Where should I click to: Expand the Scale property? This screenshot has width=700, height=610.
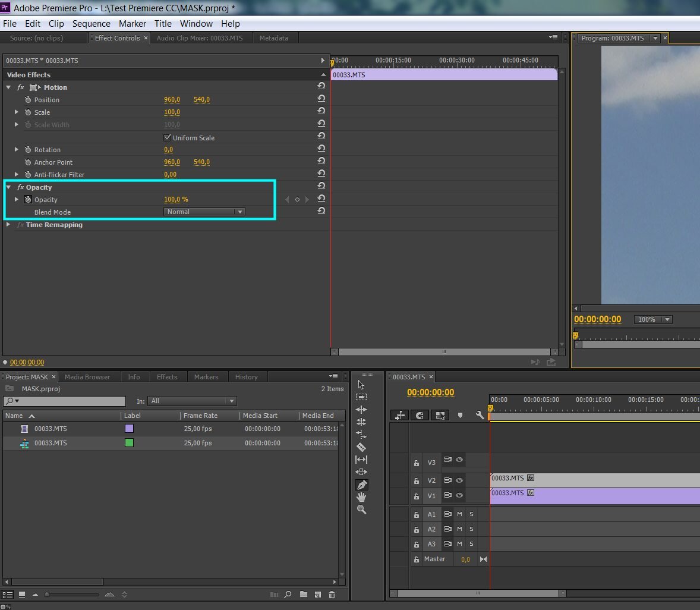(17, 112)
